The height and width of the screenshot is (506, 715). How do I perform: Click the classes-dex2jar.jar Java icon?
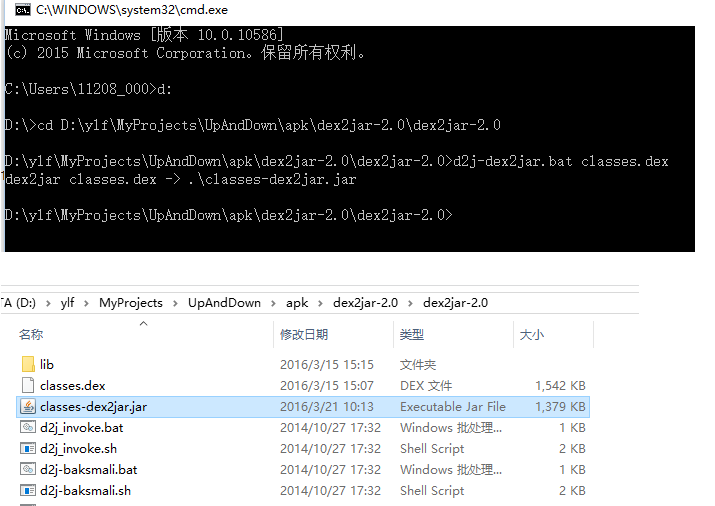(28, 406)
